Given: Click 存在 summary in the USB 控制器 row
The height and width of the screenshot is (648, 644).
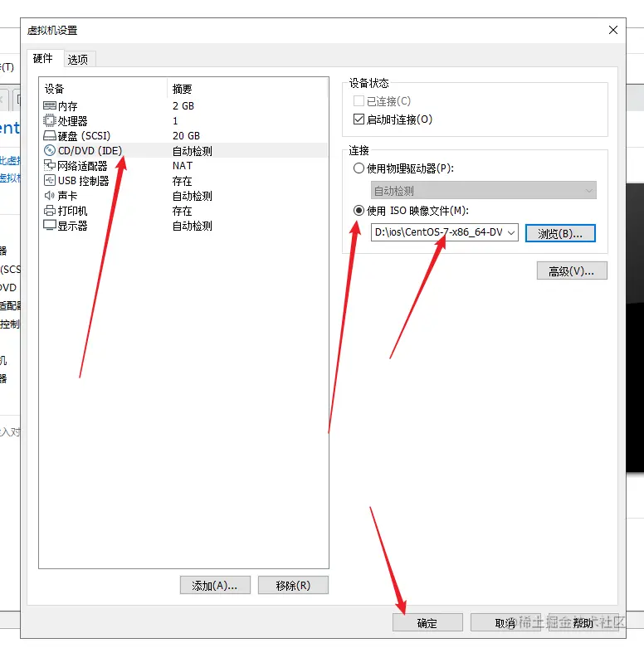Looking at the screenshot, I should [x=182, y=181].
